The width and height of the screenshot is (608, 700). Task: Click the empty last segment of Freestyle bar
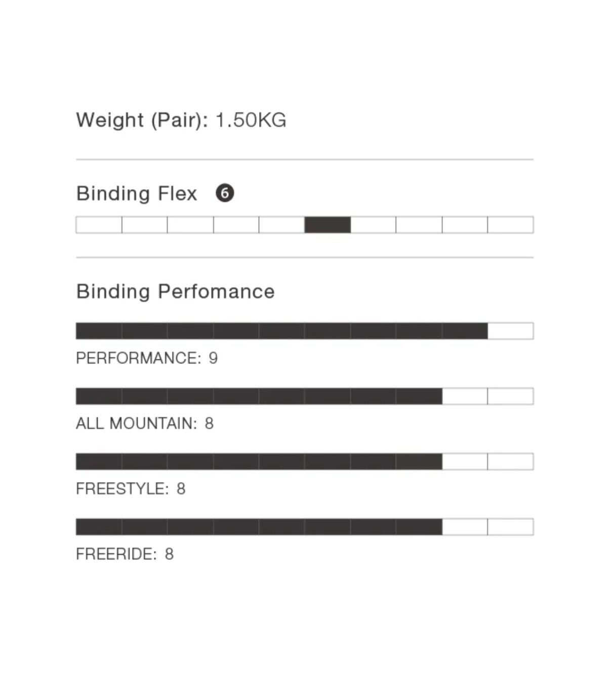tap(511, 462)
